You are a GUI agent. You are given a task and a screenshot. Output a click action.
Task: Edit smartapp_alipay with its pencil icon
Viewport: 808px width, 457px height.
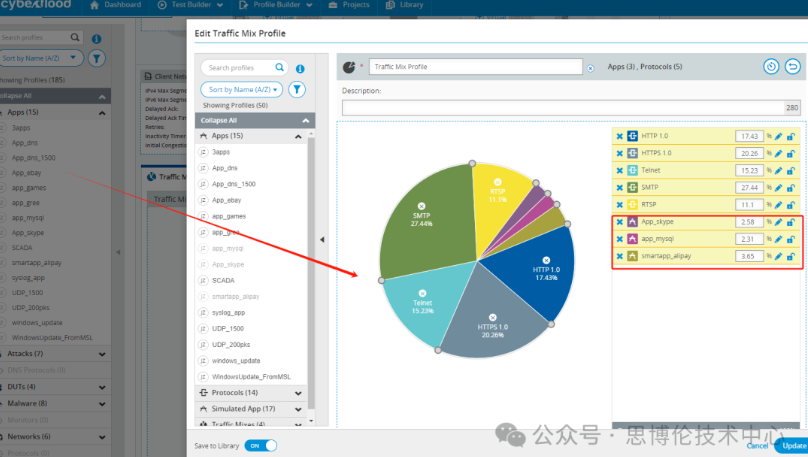click(779, 256)
